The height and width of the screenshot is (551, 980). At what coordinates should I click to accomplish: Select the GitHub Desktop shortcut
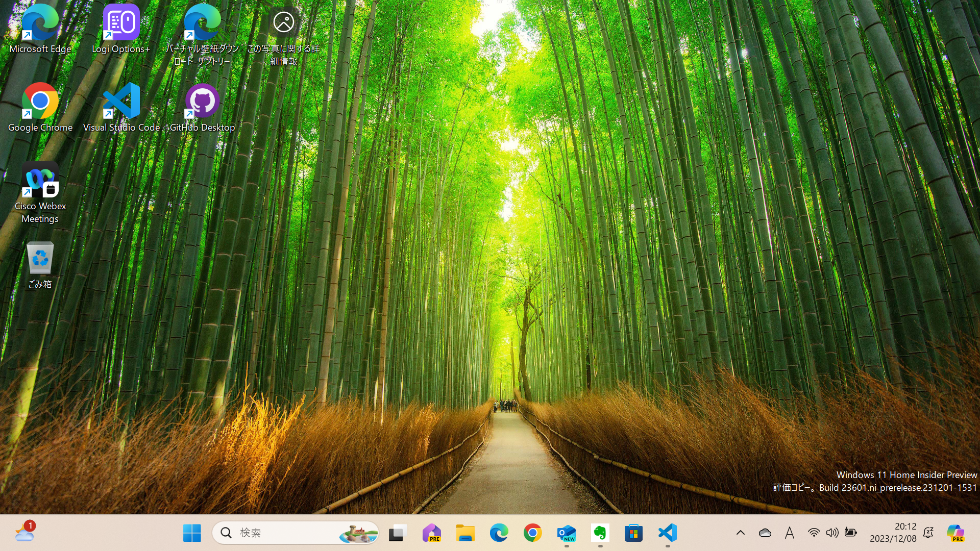tap(202, 108)
